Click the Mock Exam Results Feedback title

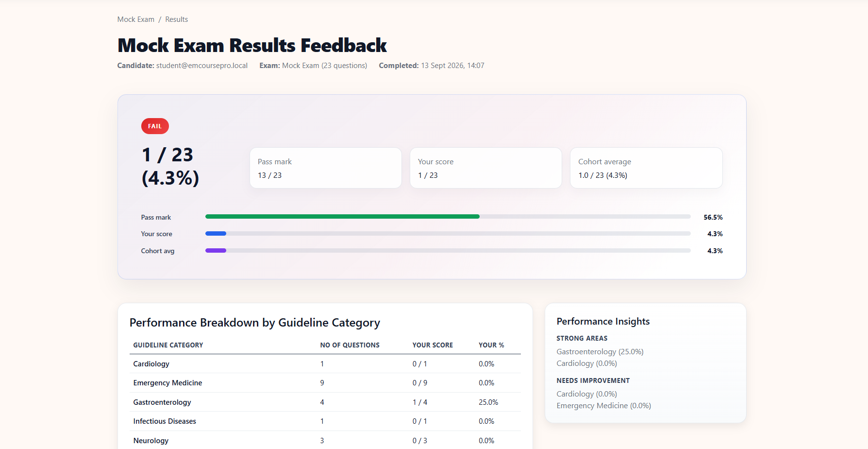pyautogui.click(x=252, y=45)
